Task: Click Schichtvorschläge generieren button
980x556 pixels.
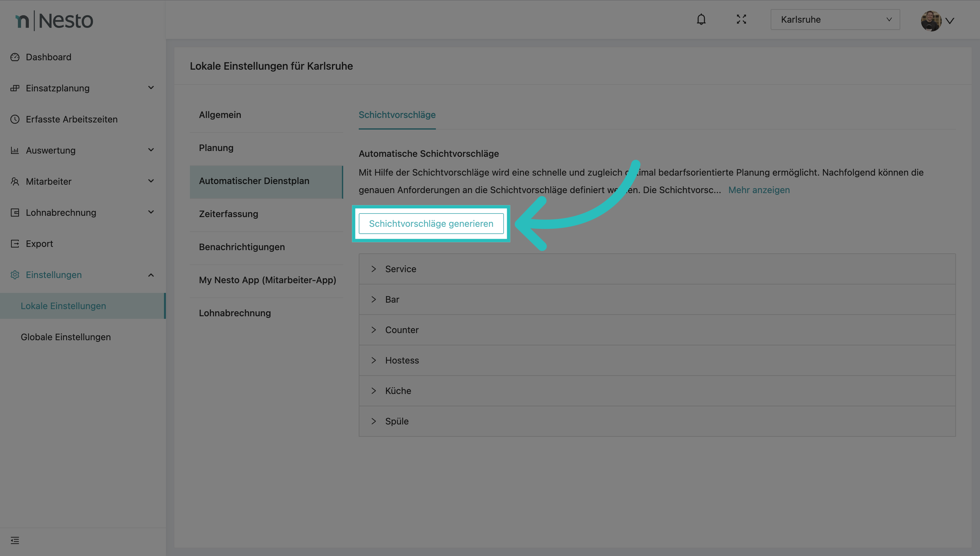Action: tap(431, 224)
